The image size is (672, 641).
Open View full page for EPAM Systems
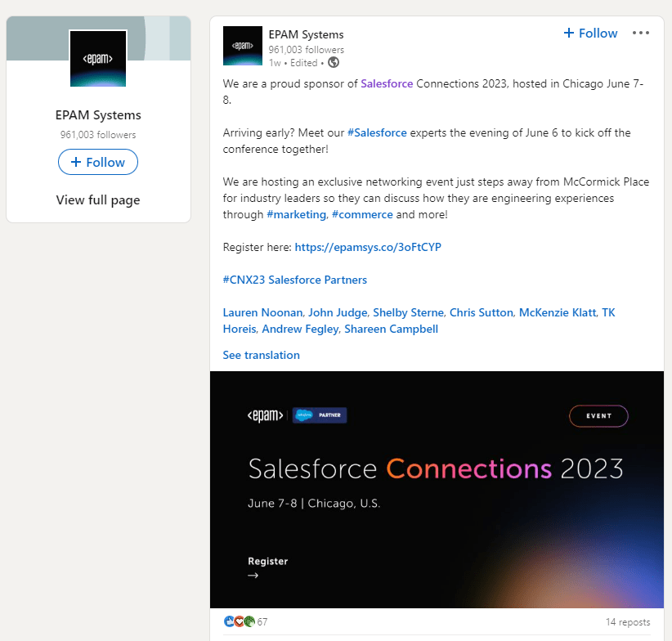[98, 200]
